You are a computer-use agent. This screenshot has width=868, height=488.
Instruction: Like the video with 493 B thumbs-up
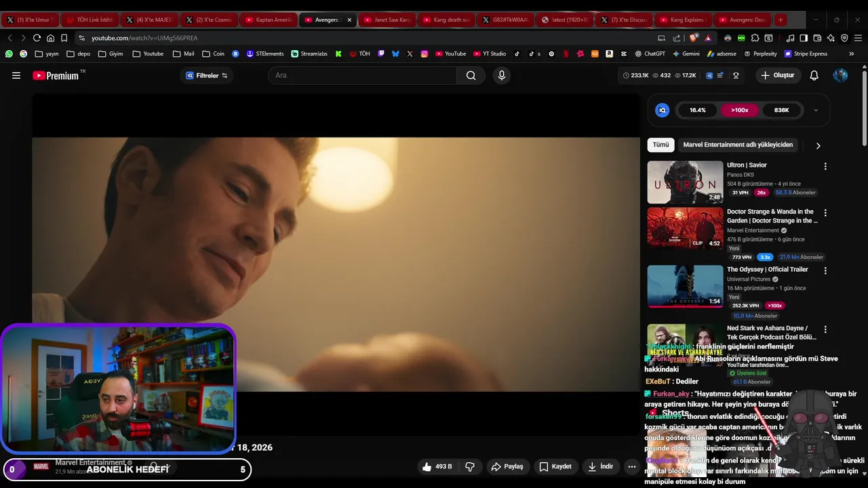pos(437,466)
